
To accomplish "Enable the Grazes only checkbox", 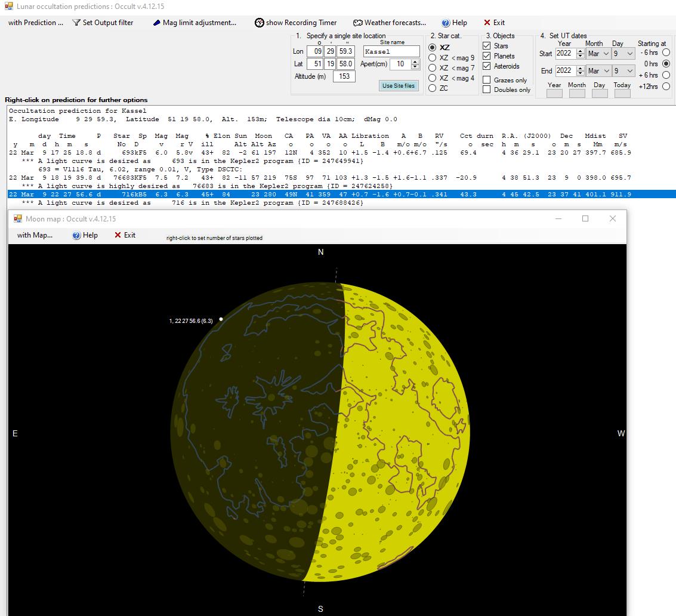I will (487, 80).
